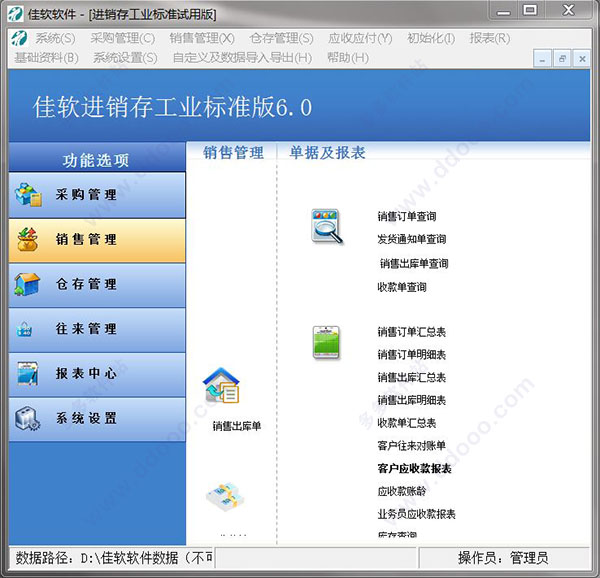This screenshot has width=600, height=578.
Task: Open the 初始化(I) menu
Action: click(x=431, y=38)
